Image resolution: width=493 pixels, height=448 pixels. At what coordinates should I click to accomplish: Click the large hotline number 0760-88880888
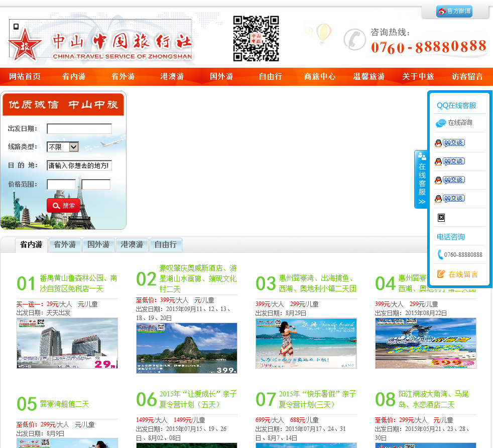[x=429, y=47]
